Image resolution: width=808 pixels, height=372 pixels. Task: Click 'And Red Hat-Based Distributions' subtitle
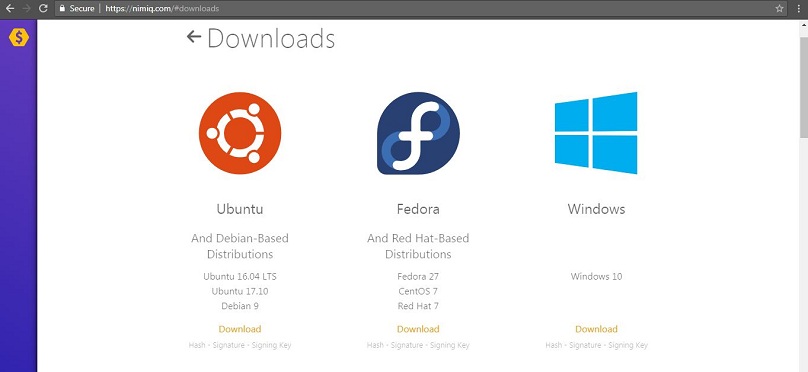point(418,246)
